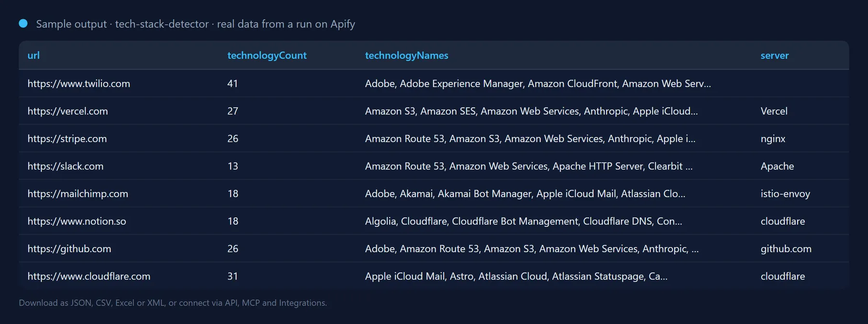The height and width of the screenshot is (324, 868).
Task: Click the Vercel server value
Action: pos(774,111)
